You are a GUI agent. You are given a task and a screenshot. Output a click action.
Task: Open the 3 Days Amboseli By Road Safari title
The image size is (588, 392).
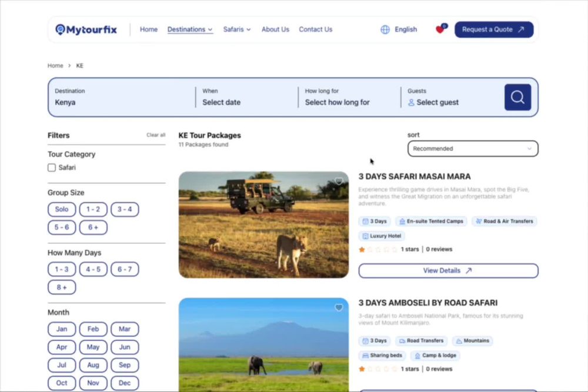tap(428, 303)
